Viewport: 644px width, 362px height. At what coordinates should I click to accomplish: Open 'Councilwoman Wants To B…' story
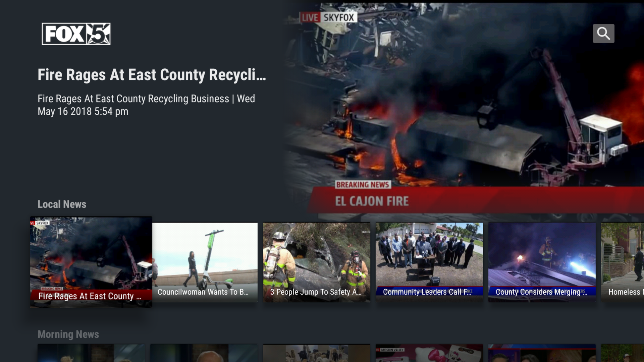pyautogui.click(x=204, y=262)
